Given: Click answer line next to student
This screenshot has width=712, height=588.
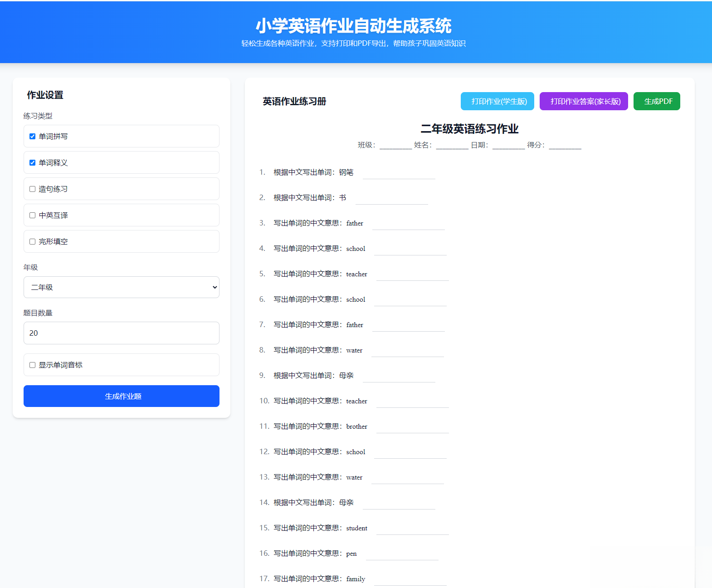Looking at the screenshot, I should [x=412, y=529].
